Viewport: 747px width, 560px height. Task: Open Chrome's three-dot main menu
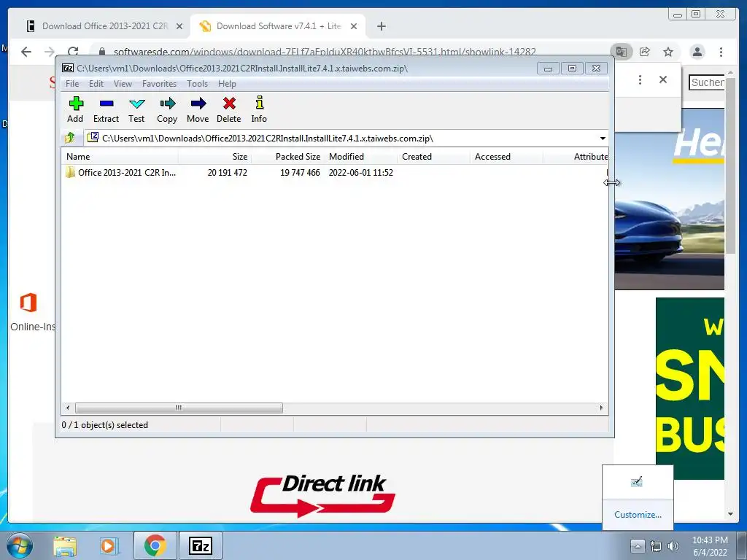[x=721, y=52]
